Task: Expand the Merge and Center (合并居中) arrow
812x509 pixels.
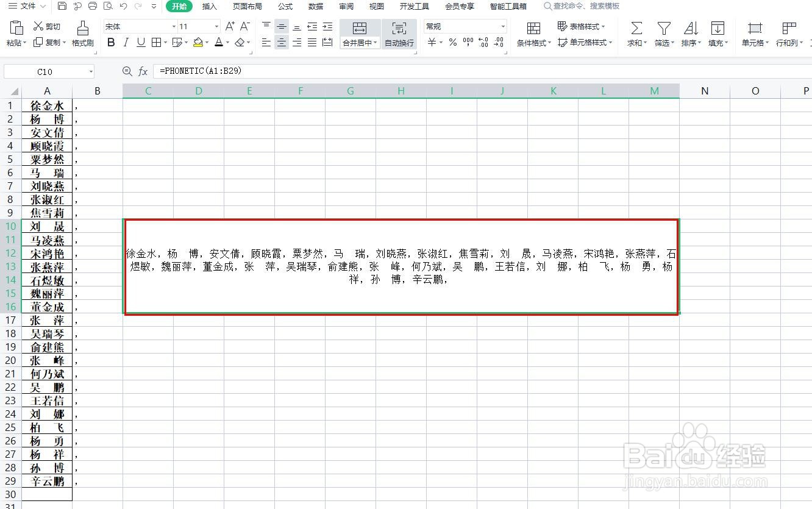Action: coord(376,43)
